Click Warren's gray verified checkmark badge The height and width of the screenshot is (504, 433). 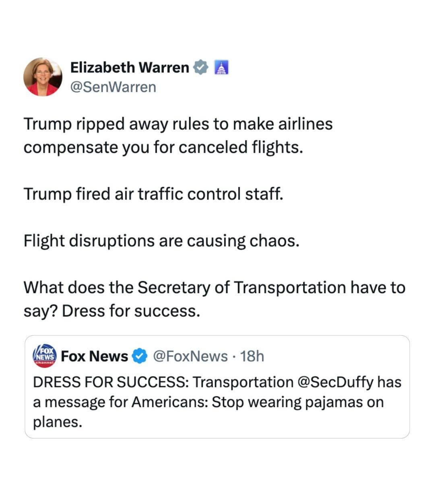[200, 68]
